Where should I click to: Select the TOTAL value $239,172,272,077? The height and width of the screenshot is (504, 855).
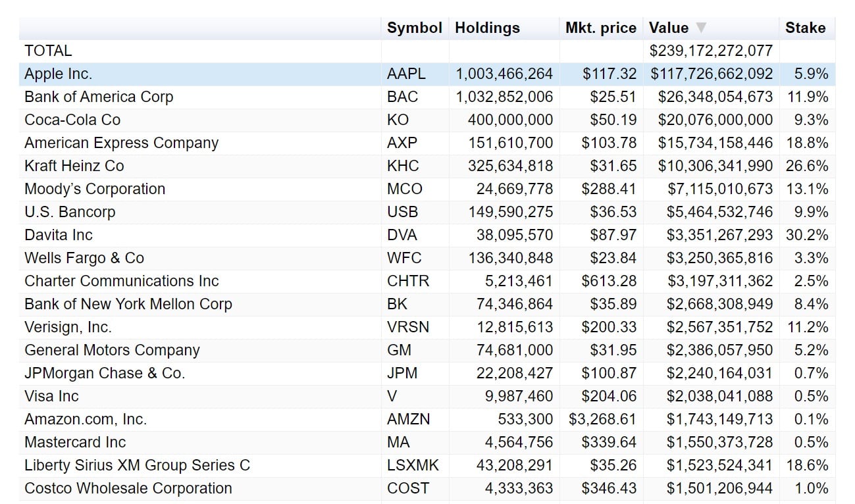click(710, 51)
